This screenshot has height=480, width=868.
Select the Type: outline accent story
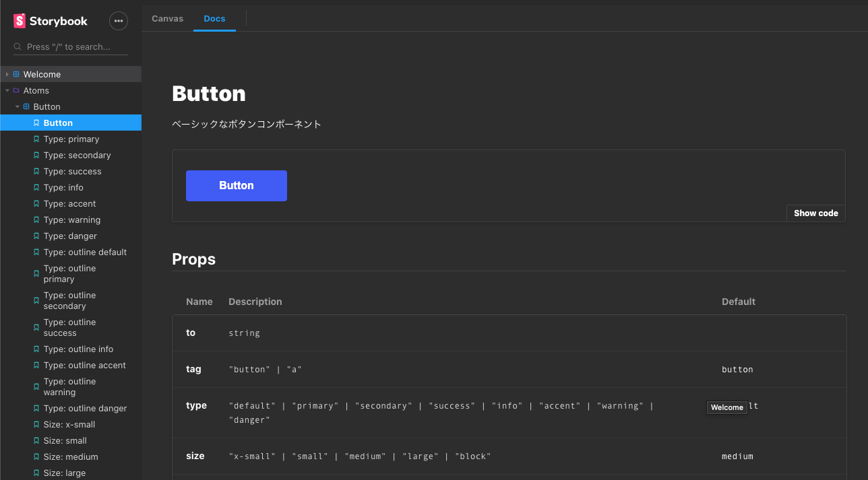(84, 366)
